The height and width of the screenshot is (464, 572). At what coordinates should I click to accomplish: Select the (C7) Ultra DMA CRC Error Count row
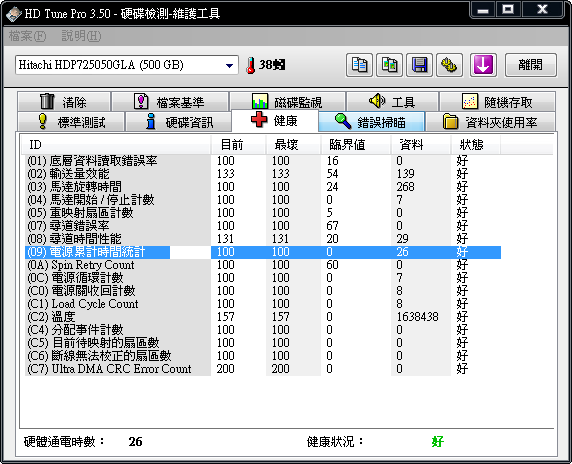[263, 369]
